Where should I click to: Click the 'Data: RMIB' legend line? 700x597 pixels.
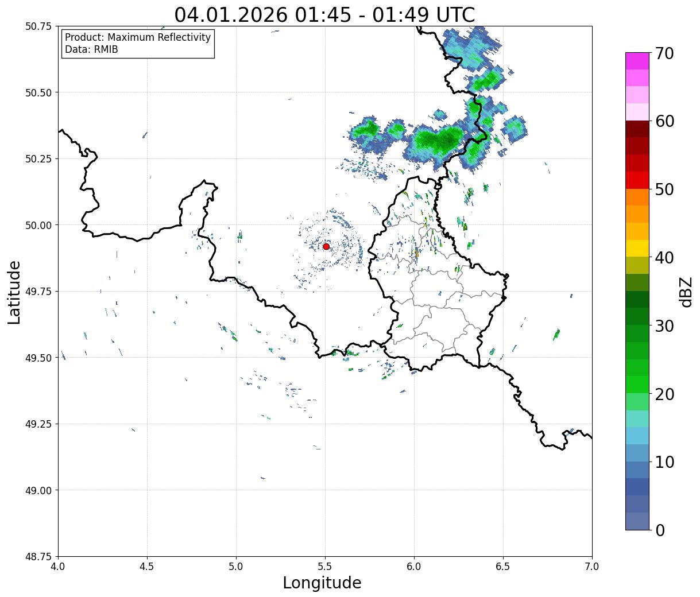click(x=91, y=50)
